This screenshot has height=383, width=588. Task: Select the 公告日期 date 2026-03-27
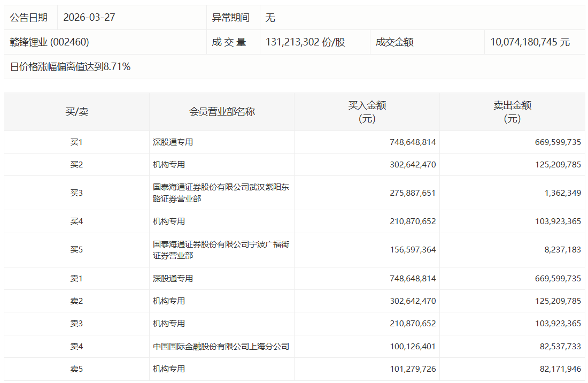89,17
